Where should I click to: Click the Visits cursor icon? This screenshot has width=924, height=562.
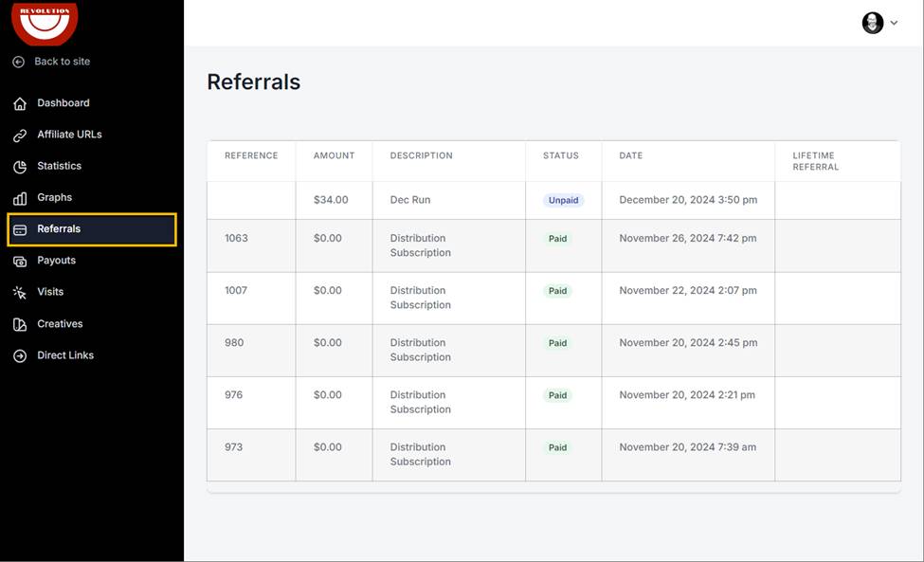coord(20,292)
